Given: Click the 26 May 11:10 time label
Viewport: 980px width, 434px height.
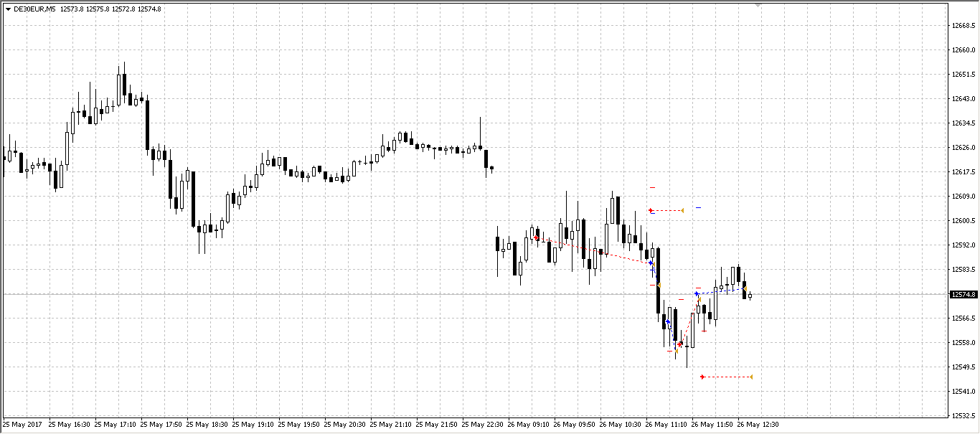Looking at the screenshot, I should pyautogui.click(x=667, y=425).
